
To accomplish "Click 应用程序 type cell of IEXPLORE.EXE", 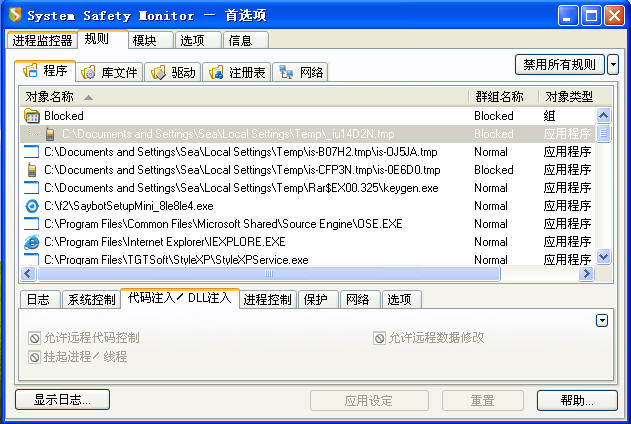I will (x=567, y=242).
